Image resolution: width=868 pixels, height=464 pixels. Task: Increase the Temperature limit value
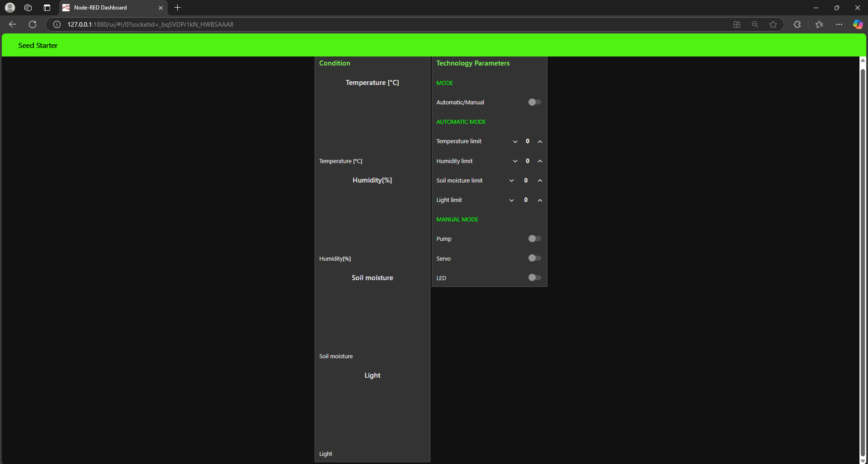pyautogui.click(x=540, y=141)
